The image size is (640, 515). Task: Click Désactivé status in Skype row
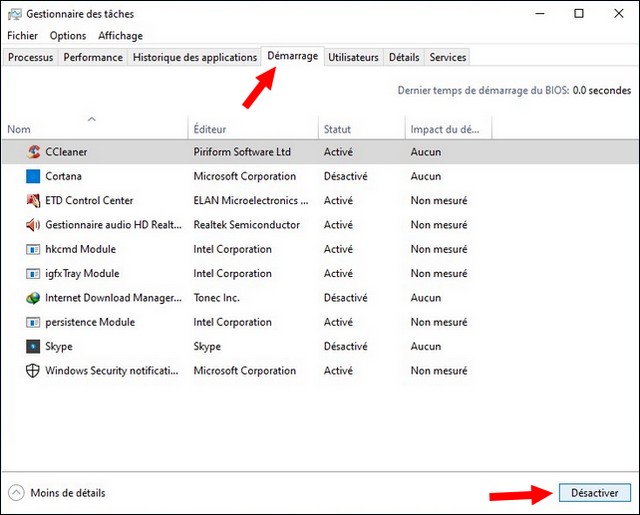[x=346, y=346]
